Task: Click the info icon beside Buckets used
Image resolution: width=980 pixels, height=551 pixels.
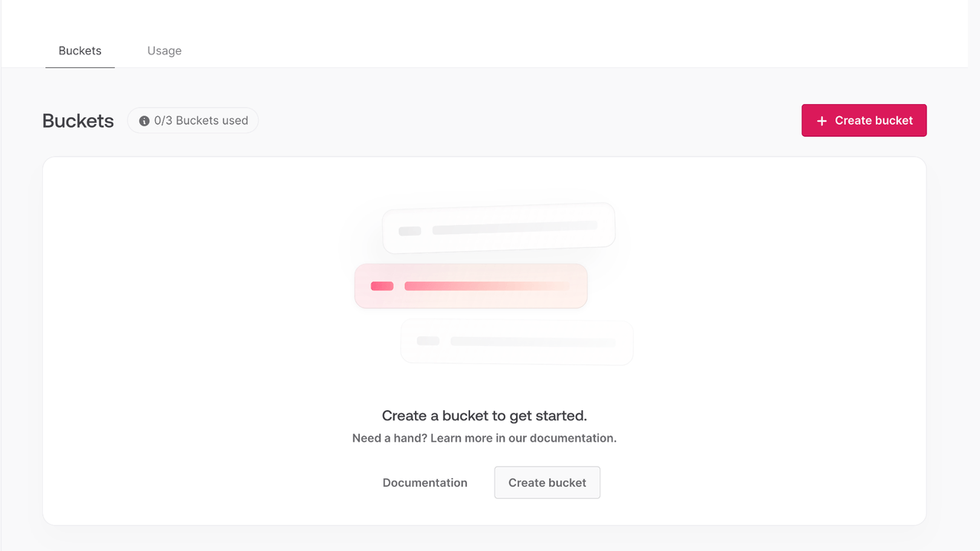Action: 144,121
